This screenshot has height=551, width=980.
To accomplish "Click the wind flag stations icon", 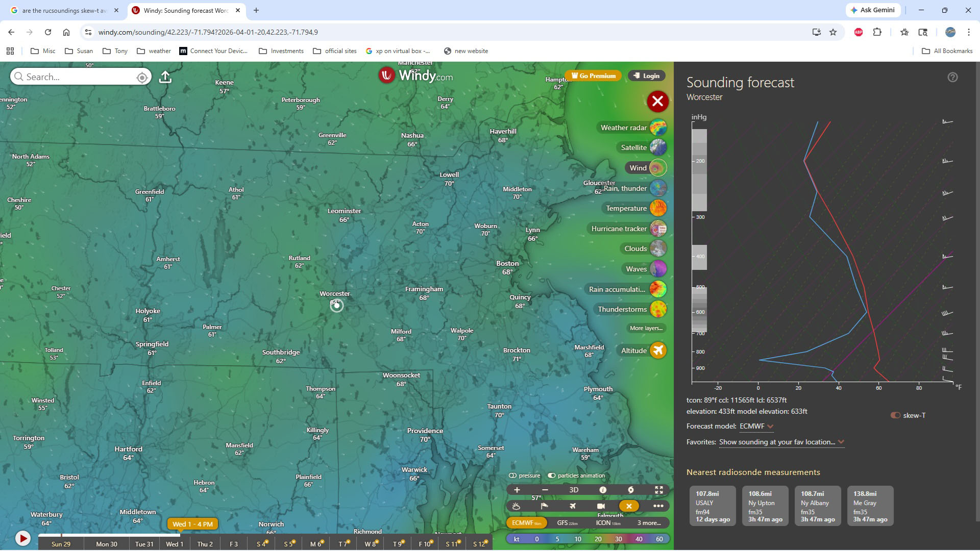I will coord(544,506).
